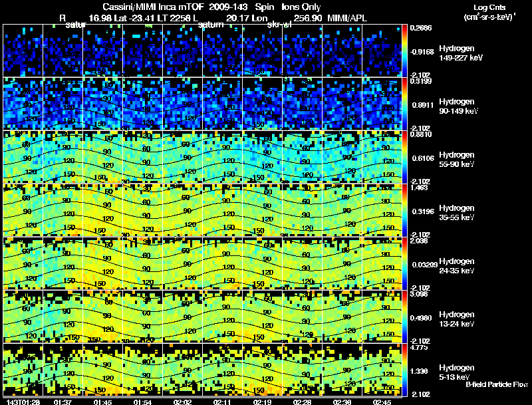Click the 'Cassini/MIMI Inca mTOF' title text

tap(153, 7)
